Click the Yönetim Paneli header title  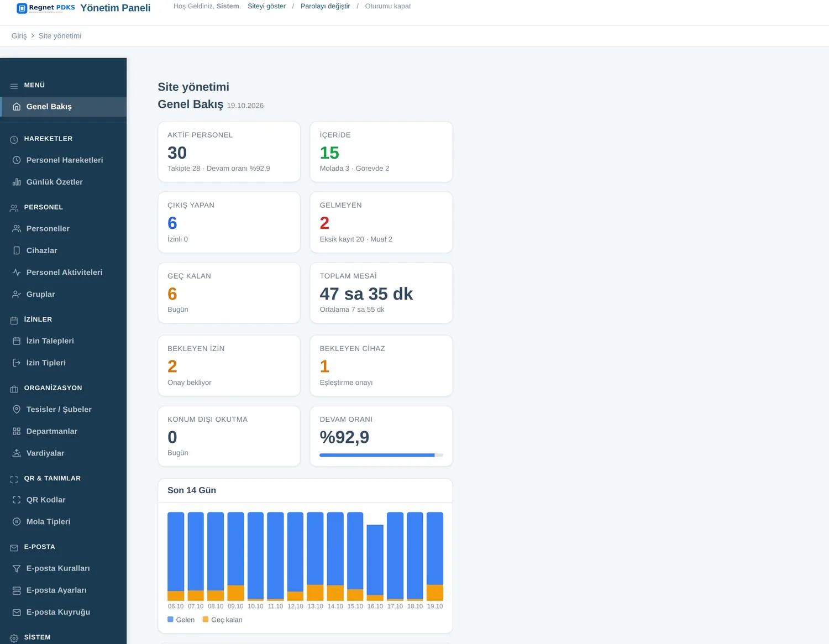click(116, 8)
